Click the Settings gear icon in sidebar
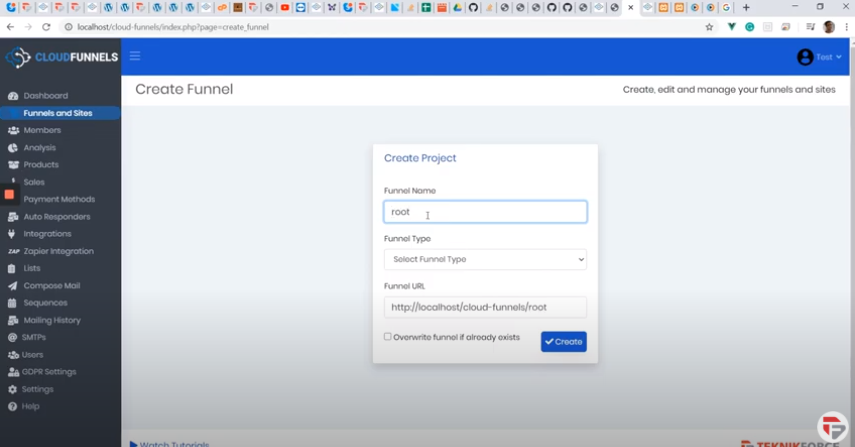 [x=13, y=389]
